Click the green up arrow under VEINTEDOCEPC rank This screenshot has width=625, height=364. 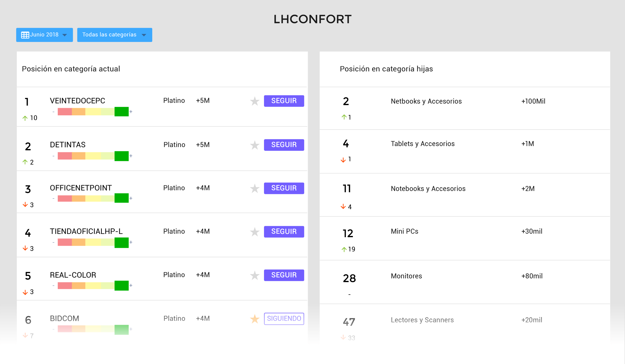(25, 118)
